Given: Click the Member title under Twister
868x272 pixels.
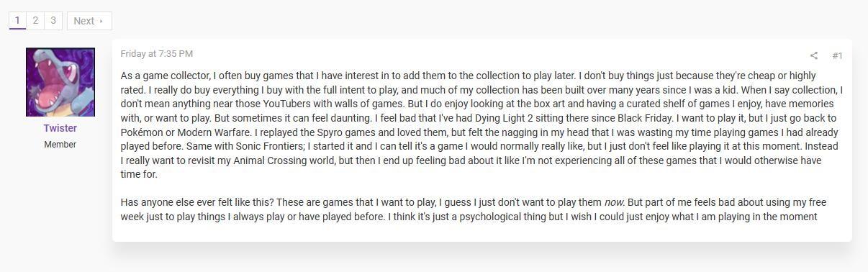Looking at the screenshot, I should pyautogui.click(x=60, y=145).
